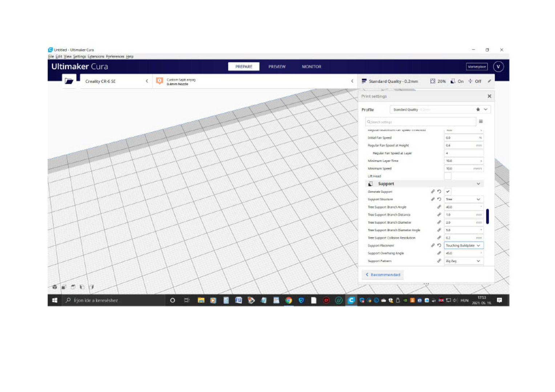Click the Initial Fan Speed value field
This screenshot has height=392, width=555.
pyautogui.click(x=464, y=138)
